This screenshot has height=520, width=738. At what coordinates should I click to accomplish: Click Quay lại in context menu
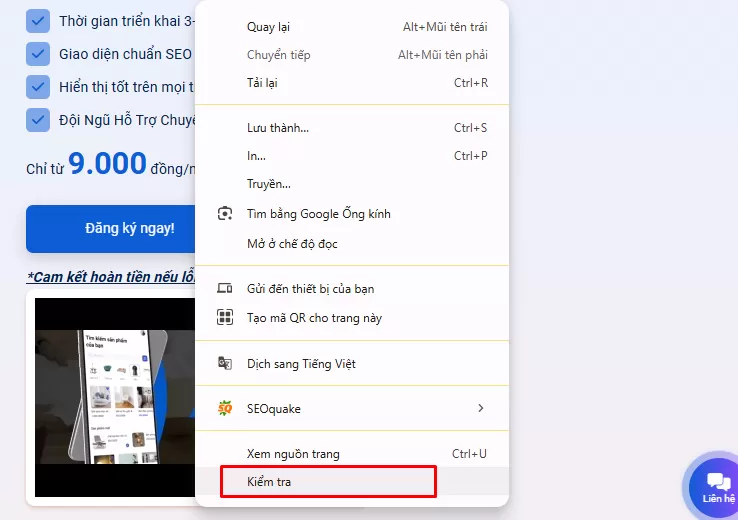pyautogui.click(x=268, y=27)
